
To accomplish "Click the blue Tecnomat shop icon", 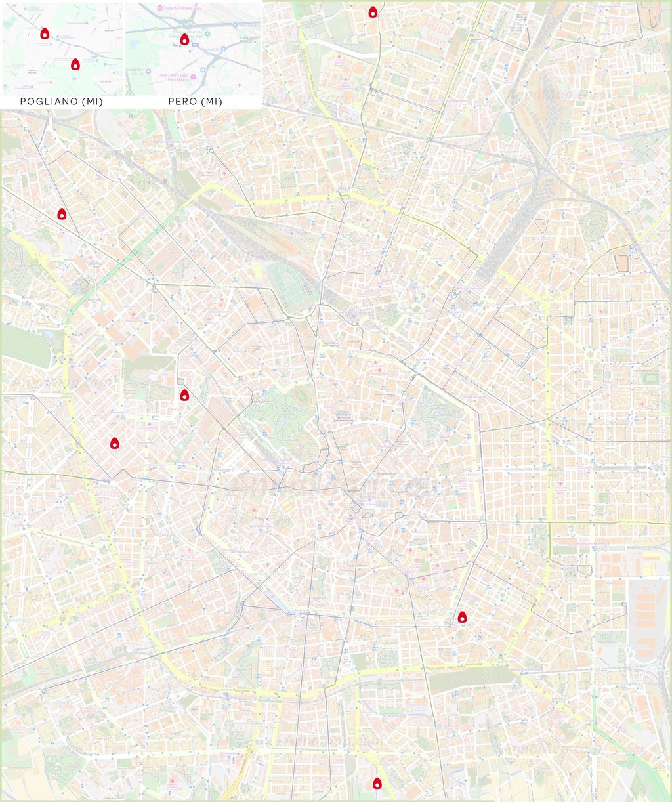I will (x=223, y=49).
